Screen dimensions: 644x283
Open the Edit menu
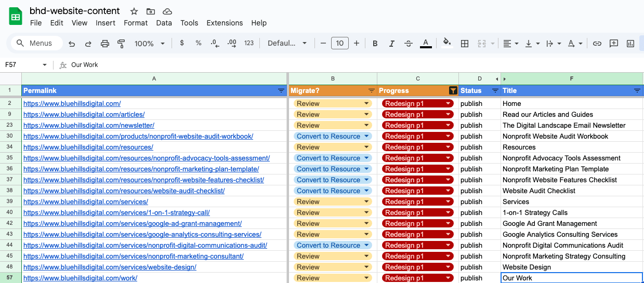tap(57, 23)
